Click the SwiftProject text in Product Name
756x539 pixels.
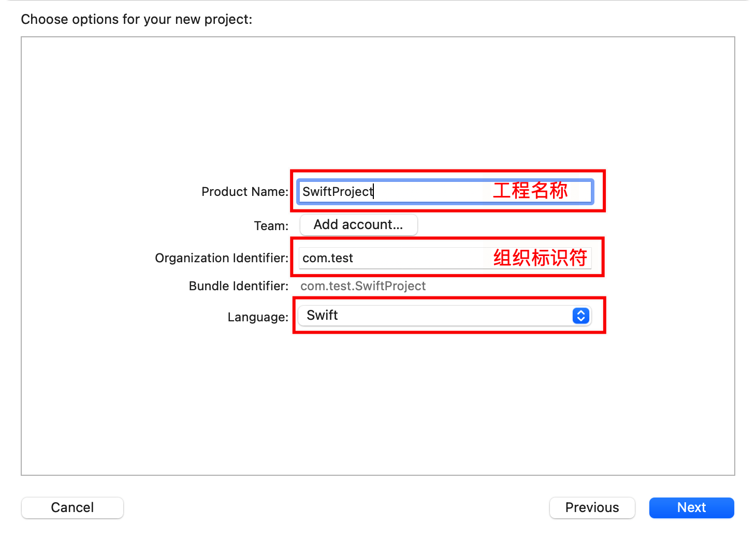pyautogui.click(x=337, y=191)
